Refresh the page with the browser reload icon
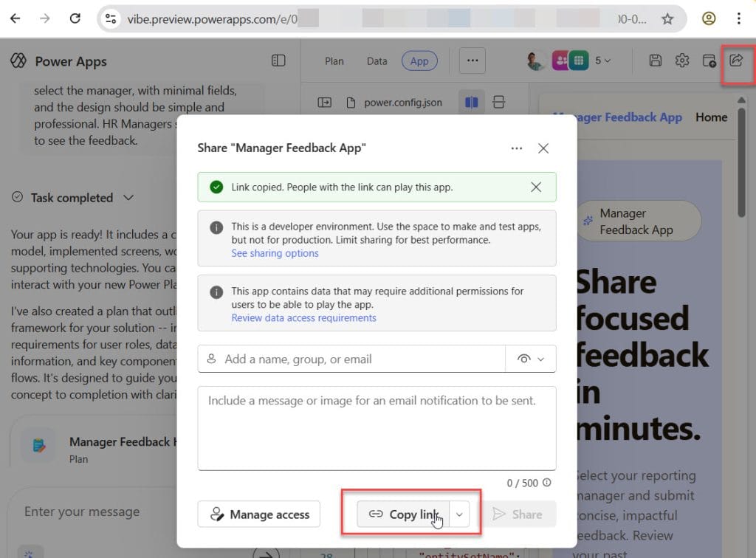This screenshot has width=756, height=558. [75, 18]
